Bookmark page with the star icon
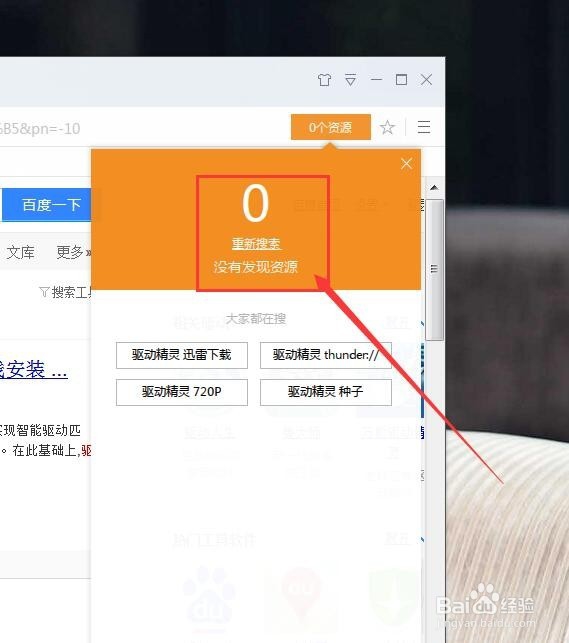The image size is (569, 643). tap(387, 128)
